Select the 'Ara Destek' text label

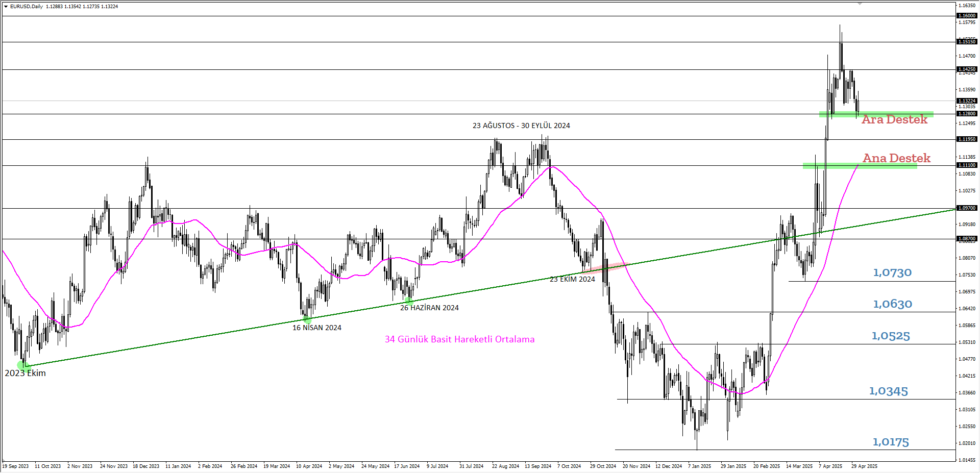pyautogui.click(x=895, y=119)
